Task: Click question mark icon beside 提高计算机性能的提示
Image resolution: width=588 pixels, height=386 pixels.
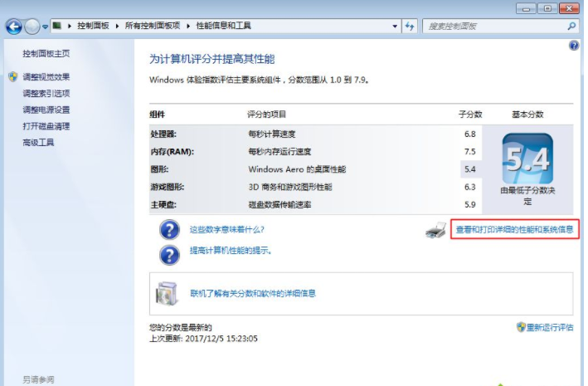Action: click(169, 252)
